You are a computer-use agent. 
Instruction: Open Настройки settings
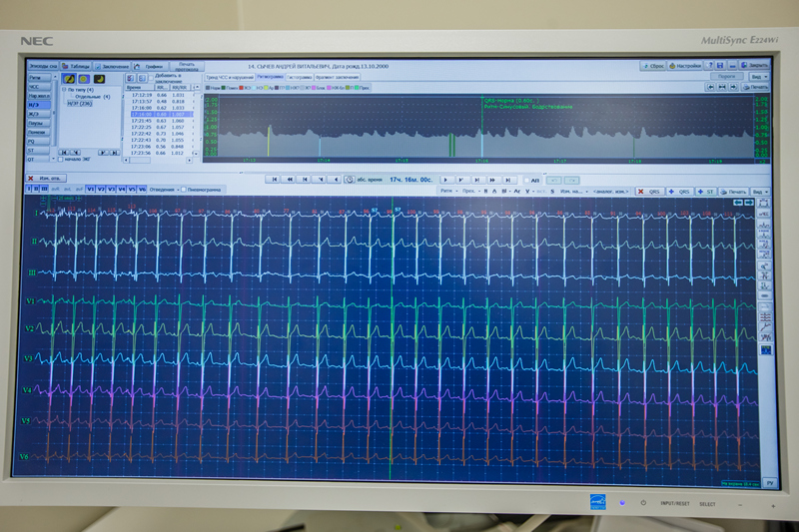[x=684, y=66]
